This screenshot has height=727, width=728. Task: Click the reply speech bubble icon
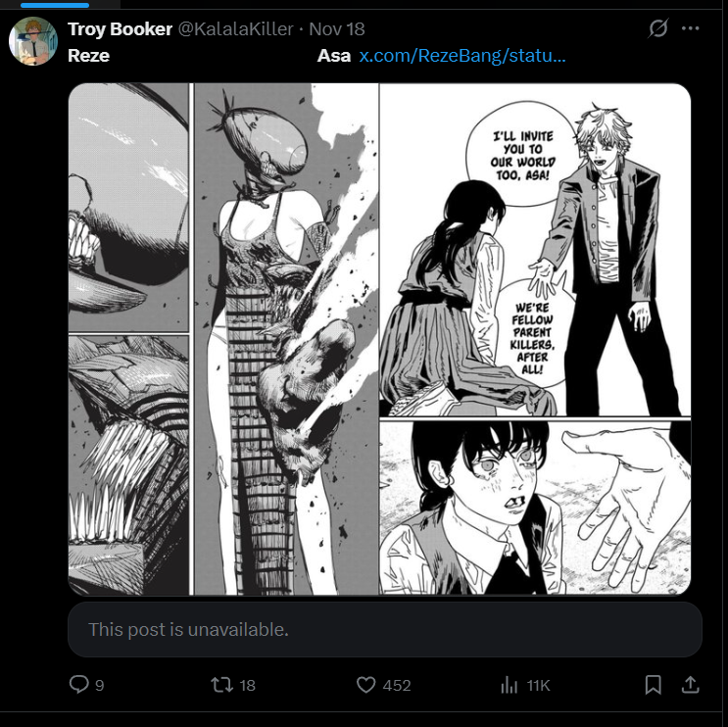(79, 684)
